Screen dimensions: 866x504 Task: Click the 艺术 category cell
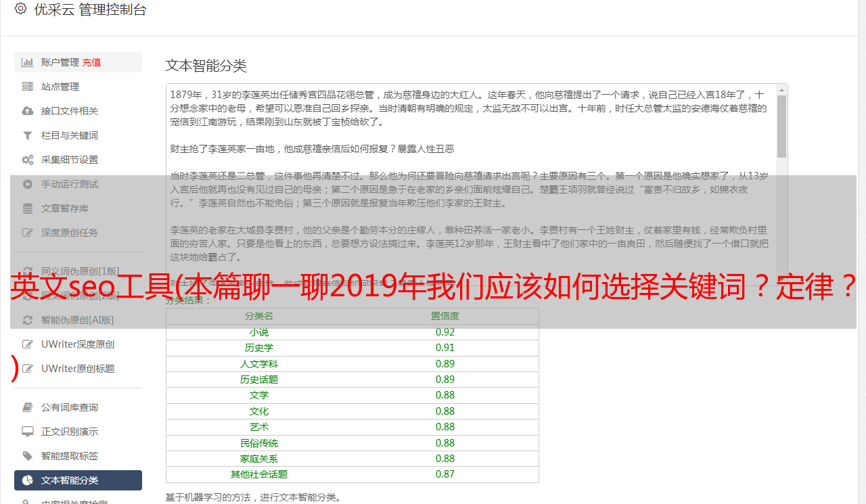click(259, 427)
